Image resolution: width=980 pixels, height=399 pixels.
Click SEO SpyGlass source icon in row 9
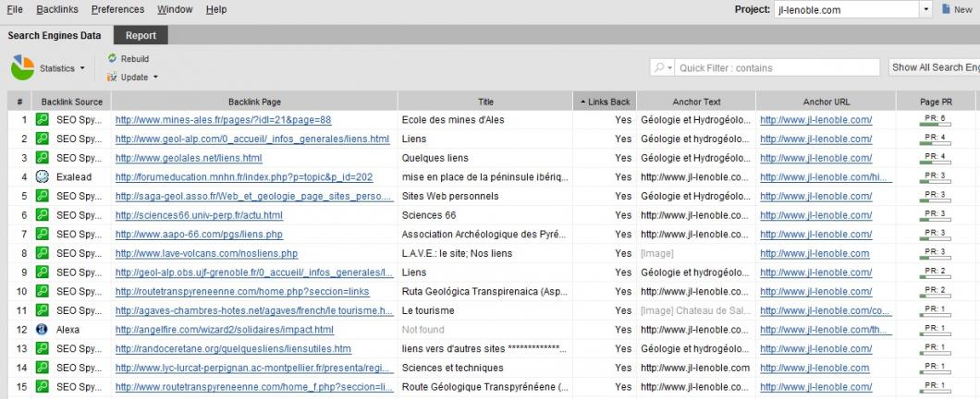click(42, 272)
